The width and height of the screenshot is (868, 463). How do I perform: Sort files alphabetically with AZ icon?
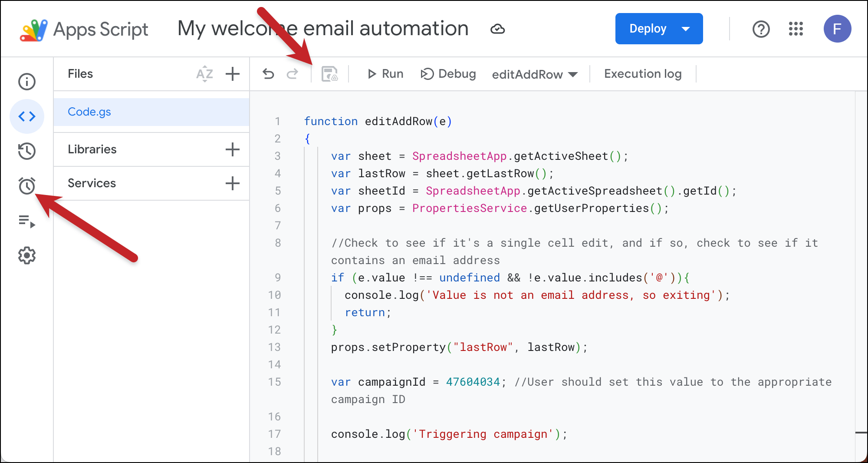click(x=204, y=74)
